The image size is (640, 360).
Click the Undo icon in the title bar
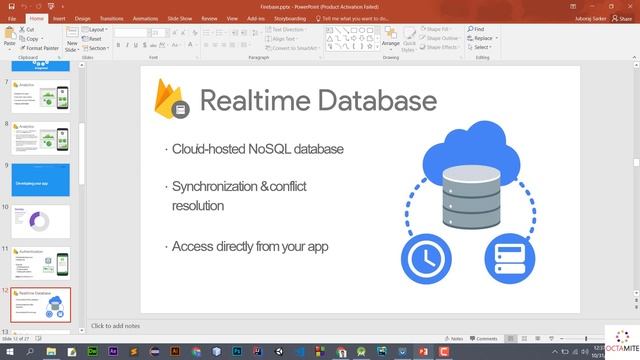coord(24,7)
